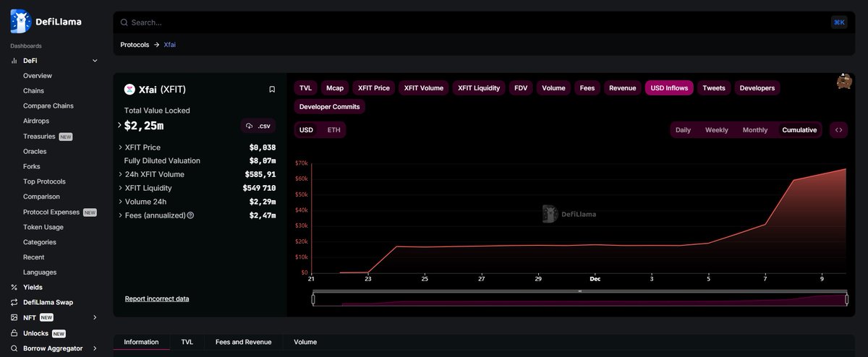Expand the NFT sidebar section
The image size is (868, 357).
(95, 317)
